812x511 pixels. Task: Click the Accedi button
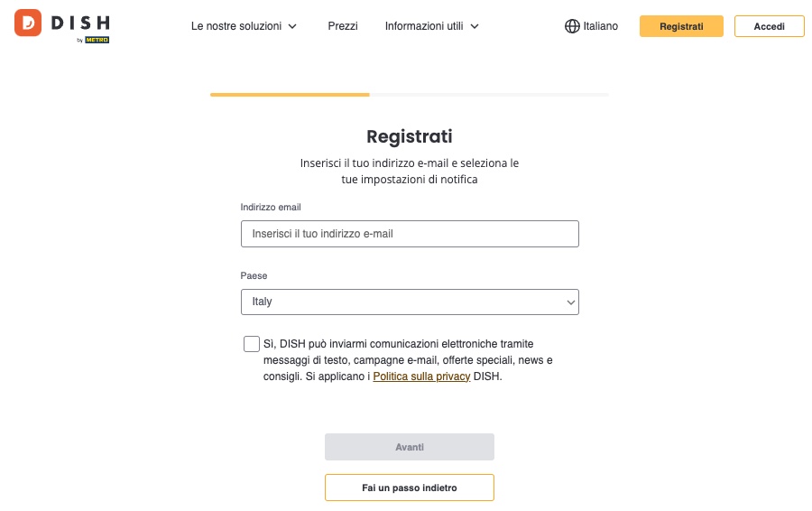(x=769, y=26)
